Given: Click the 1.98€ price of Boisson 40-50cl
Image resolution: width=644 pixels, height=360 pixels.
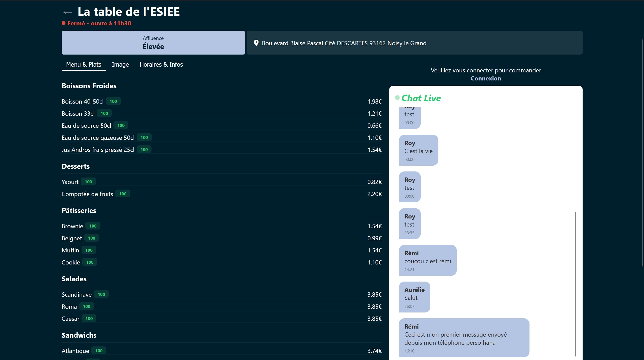Looking at the screenshot, I should (x=374, y=101).
